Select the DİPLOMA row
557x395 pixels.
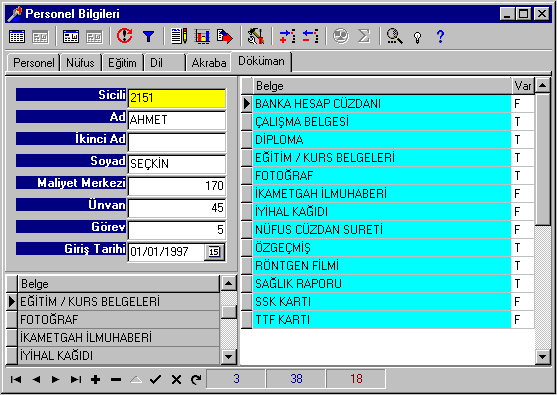382,140
